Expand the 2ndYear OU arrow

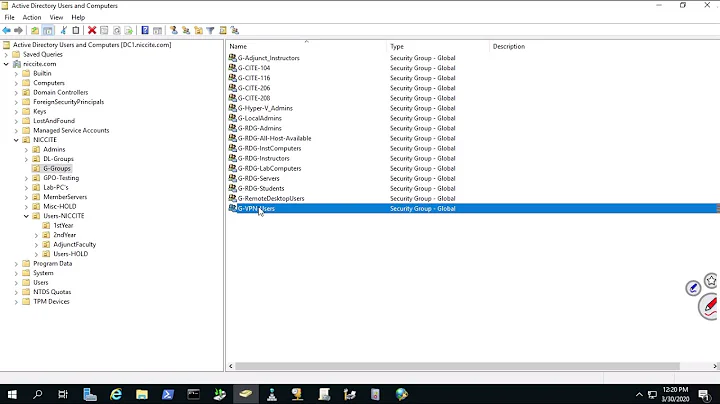coord(36,235)
